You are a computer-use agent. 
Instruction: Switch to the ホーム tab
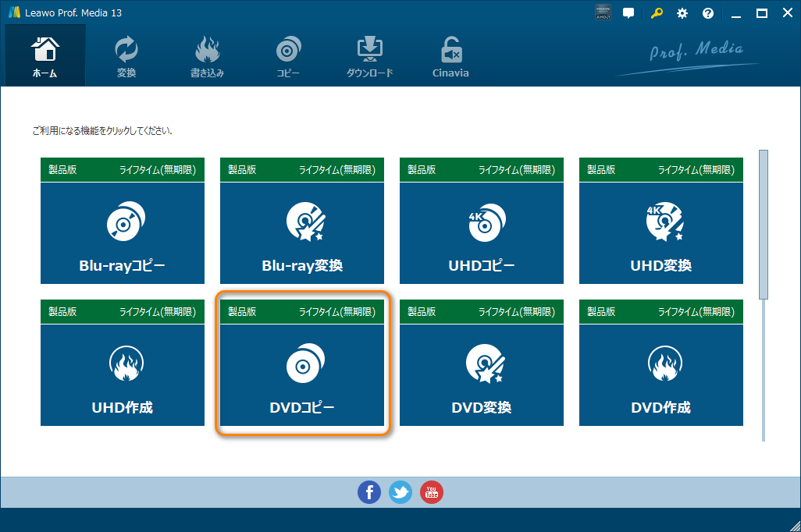coord(45,56)
